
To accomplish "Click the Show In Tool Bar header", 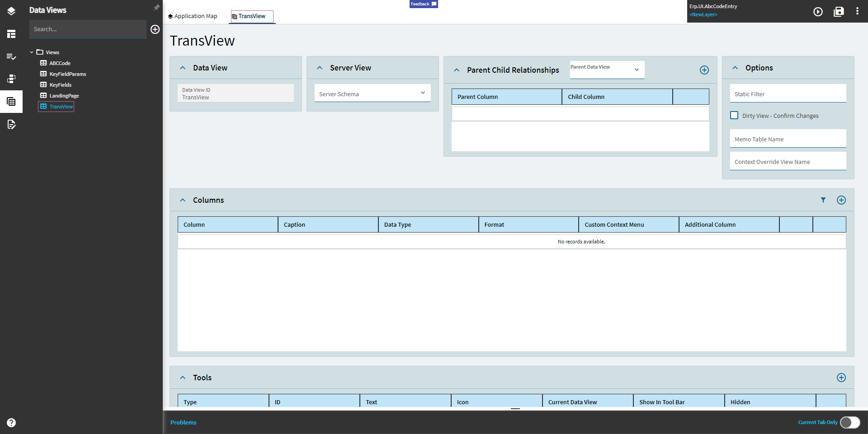I will click(679, 401).
